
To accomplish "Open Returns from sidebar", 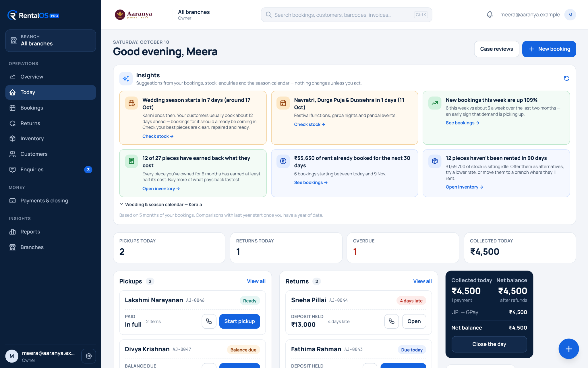I will [x=51, y=123].
